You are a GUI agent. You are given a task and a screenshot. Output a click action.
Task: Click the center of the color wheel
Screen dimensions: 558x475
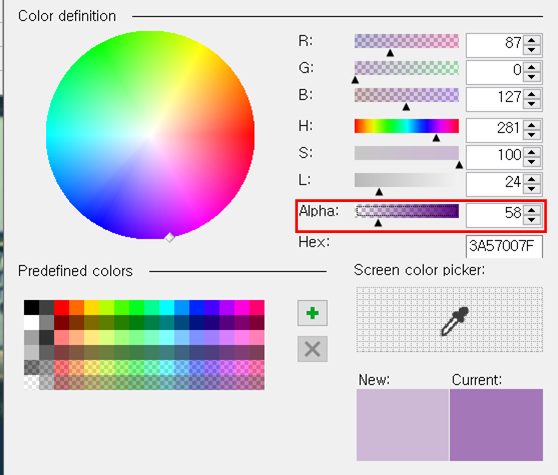tap(150, 135)
